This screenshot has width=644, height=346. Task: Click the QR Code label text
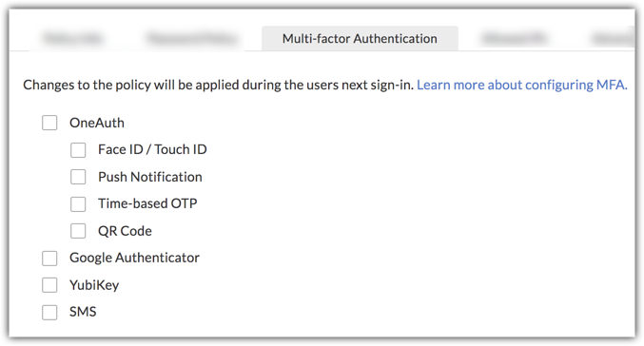125,231
